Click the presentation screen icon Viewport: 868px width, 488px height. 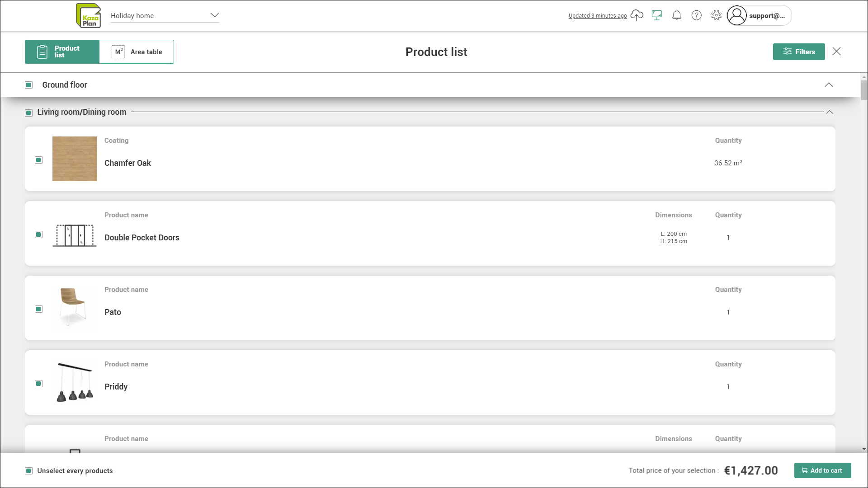pos(657,15)
